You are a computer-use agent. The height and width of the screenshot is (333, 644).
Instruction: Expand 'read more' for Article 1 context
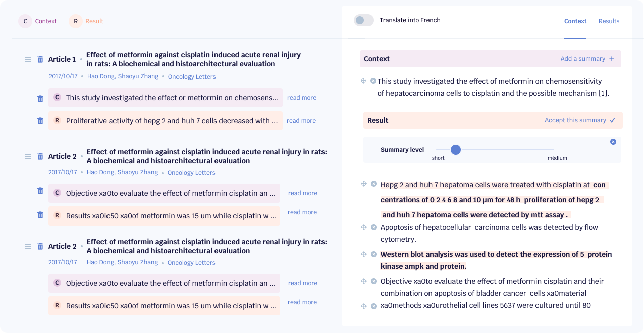coord(302,98)
